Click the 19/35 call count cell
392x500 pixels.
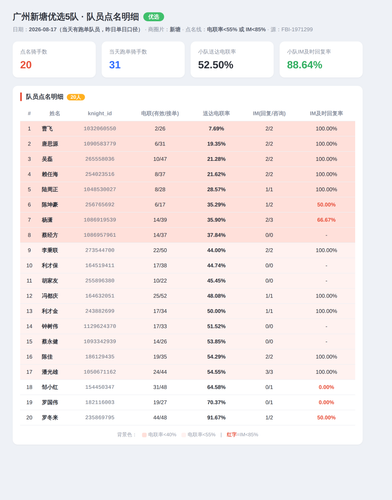click(160, 357)
